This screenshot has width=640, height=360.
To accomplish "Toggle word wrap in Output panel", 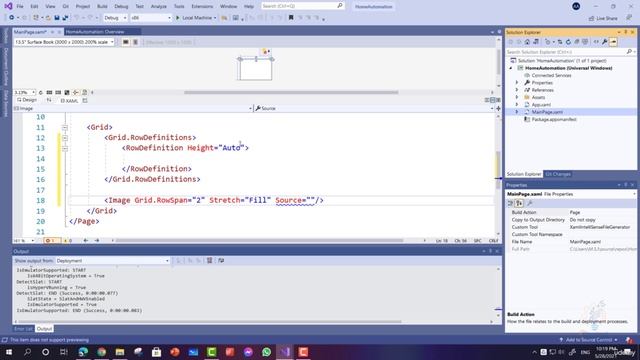I will click(221, 260).
